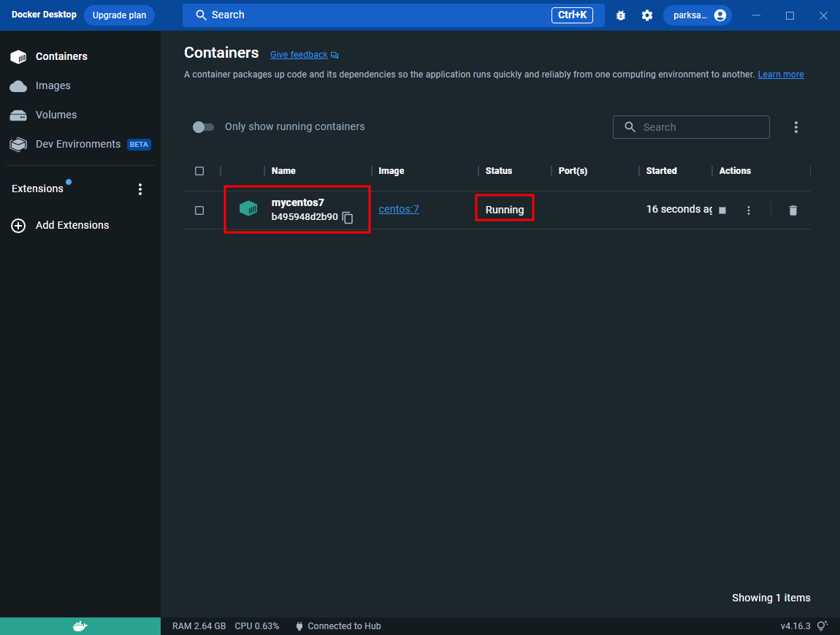The image size is (840, 635).
Task: Click Add Extensions
Action: pyautogui.click(x=72, y=226)
